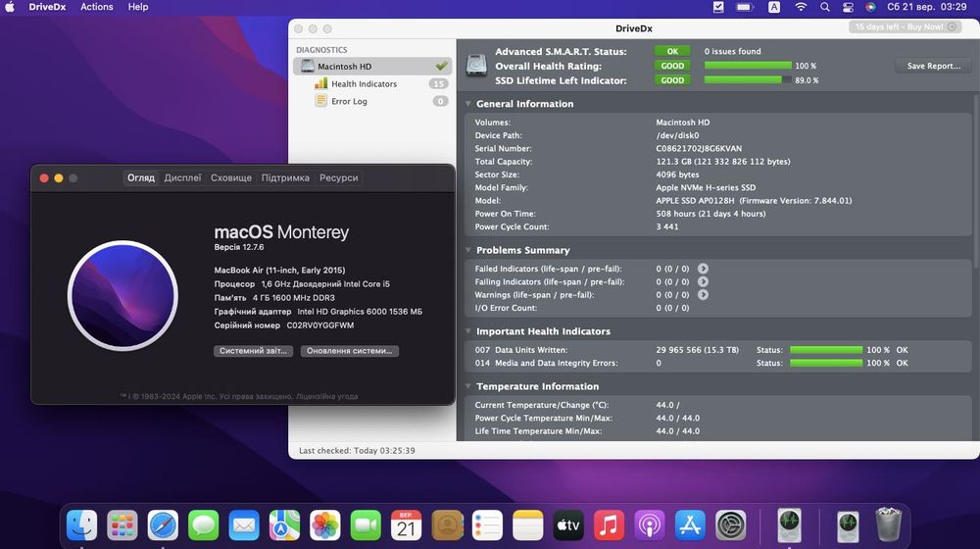
Task: Activate Siri from the menu bar
Action: [870, 7]
